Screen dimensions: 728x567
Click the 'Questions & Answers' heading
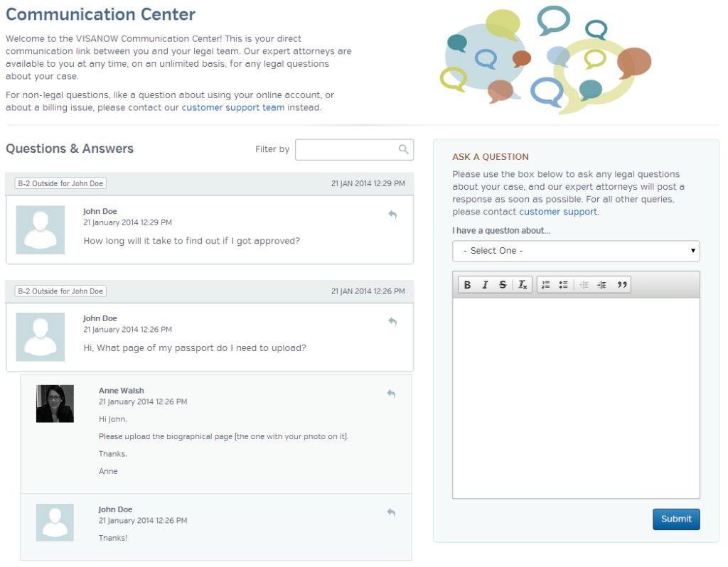click(70, 148)
